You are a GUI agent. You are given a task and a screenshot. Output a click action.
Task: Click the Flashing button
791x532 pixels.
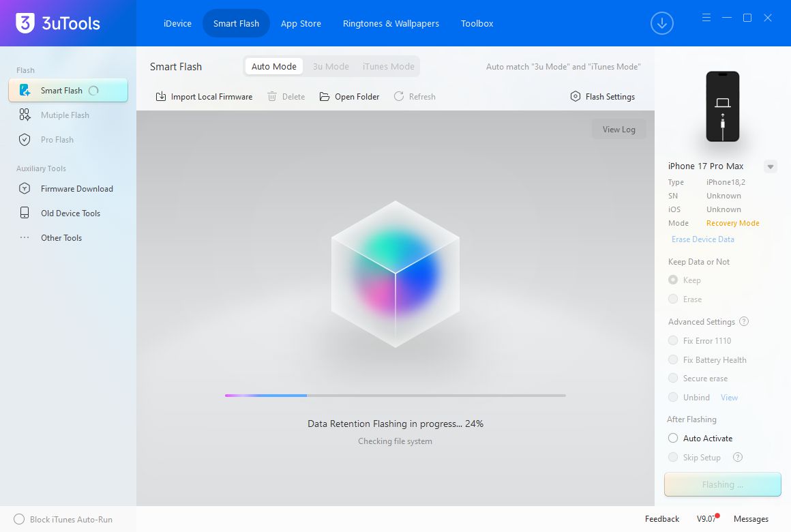point(722,484)
